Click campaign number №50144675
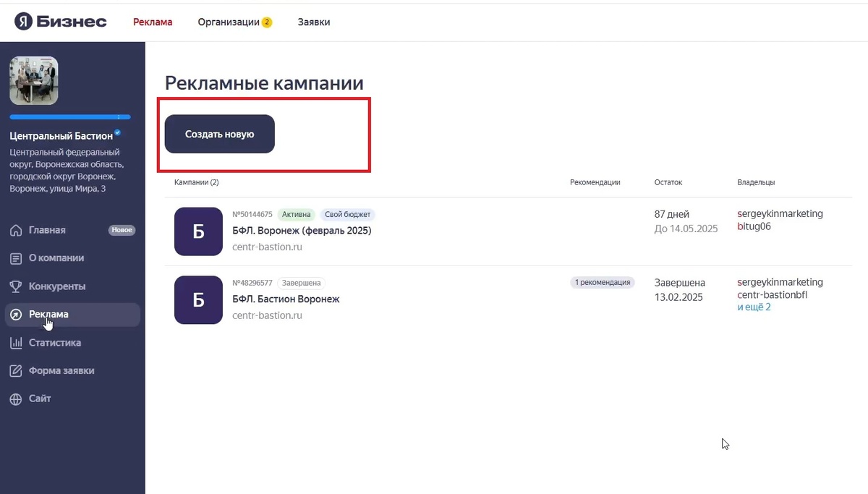868x494 pixels. [x=252, y=214]
